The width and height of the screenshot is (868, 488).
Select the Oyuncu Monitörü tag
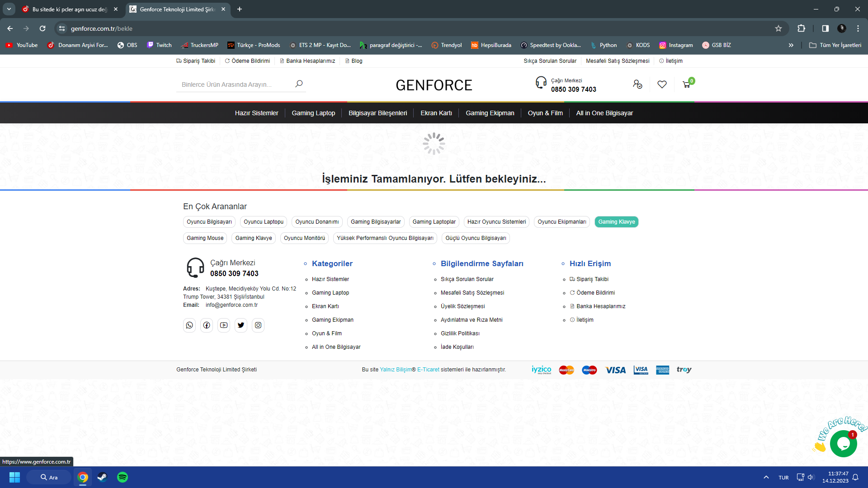pyautogui.click(x=305, y=238)
